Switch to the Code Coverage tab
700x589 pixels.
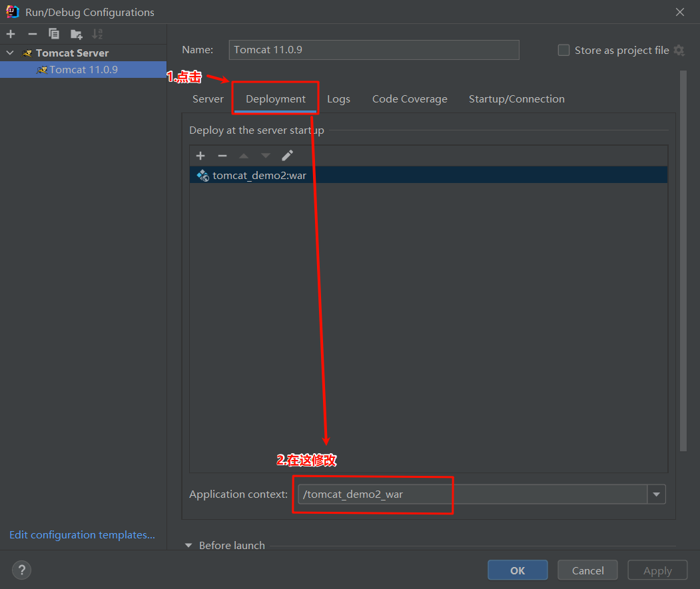pos(410,99)
